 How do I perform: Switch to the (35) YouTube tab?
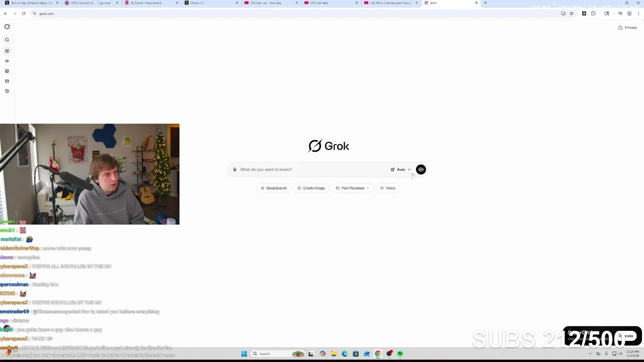[331, 3]
